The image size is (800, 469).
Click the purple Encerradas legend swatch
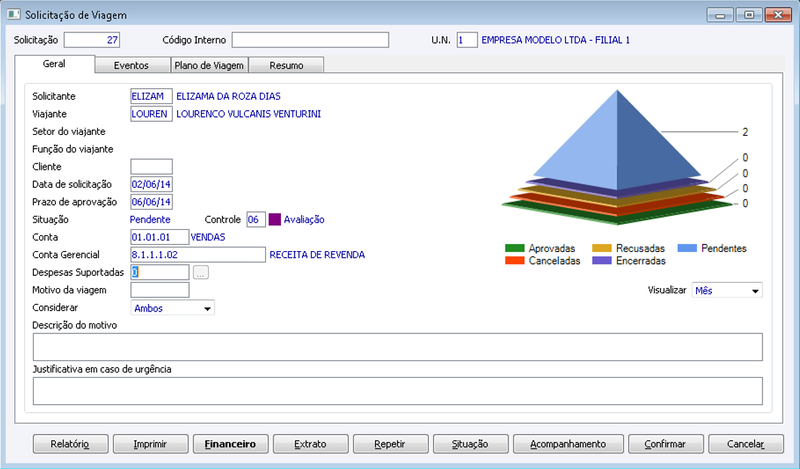602,261
